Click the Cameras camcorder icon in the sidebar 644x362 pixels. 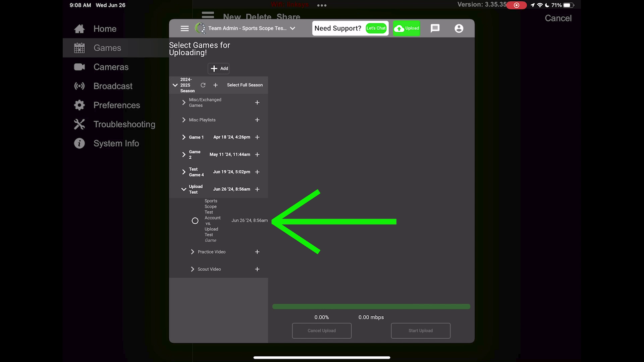(x=79, y=67)
